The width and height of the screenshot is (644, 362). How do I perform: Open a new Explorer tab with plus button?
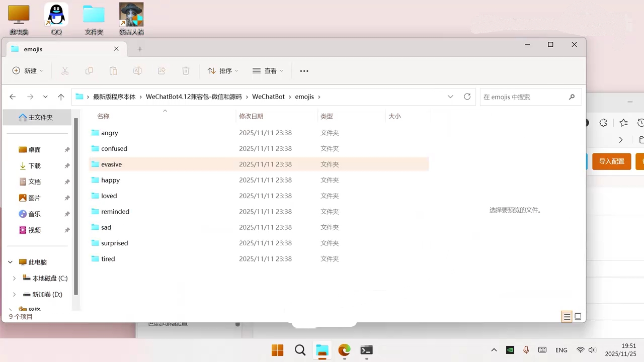coord(140,49)
